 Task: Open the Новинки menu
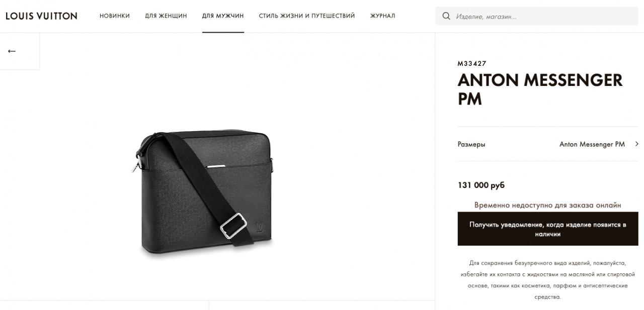tap(115, 16)
